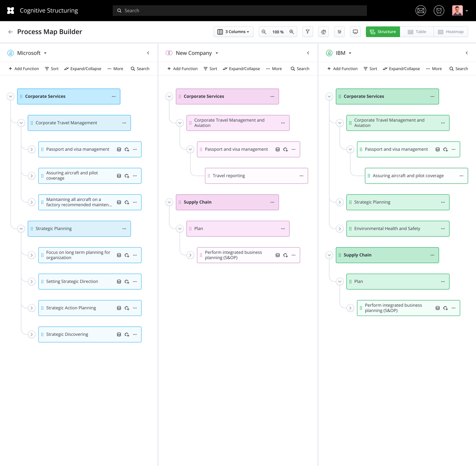Image resolution: width=476 pixels, height=466 pixels.
Task: Open the filter funnel tool
Action: (308, 32)
